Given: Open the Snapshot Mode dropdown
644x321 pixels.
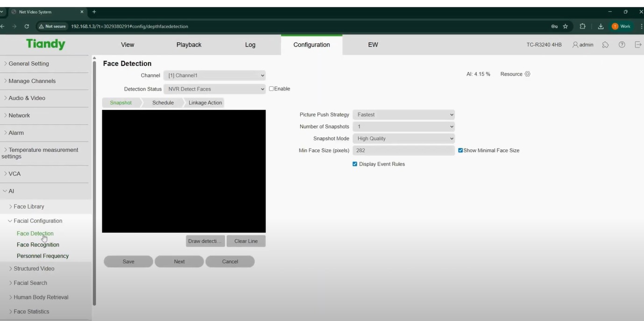Looking at the screenshot, I should pos(403,138).
